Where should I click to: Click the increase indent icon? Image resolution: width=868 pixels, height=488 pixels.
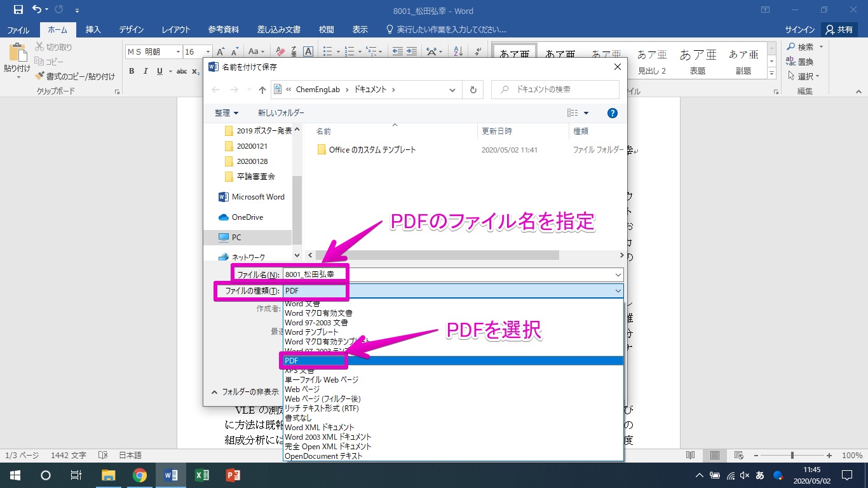[412, 51]
